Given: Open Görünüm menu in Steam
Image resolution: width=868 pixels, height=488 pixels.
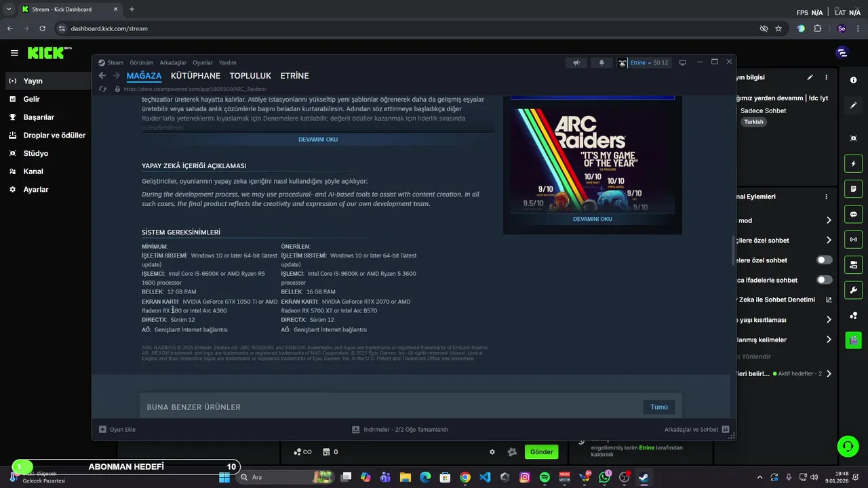Looking at the screenshot, I should click(142, 62).
